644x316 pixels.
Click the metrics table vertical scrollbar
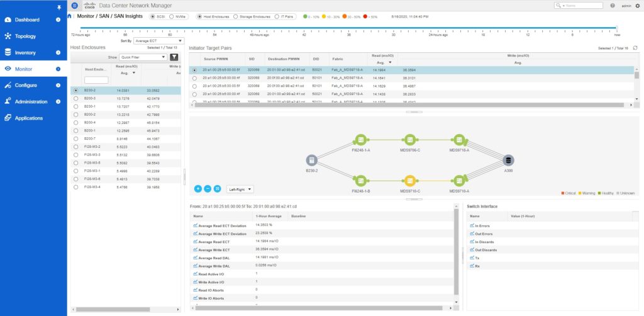click(456, 252)
